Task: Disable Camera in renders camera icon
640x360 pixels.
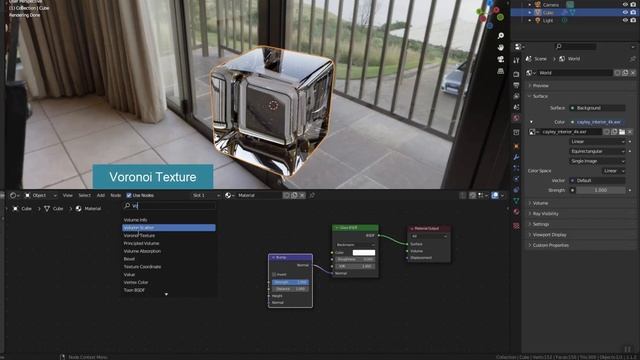Action: tap(633, 4)
